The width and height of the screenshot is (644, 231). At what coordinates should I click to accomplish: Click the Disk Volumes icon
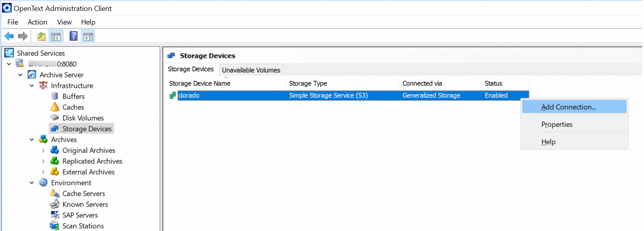(55, 117)
